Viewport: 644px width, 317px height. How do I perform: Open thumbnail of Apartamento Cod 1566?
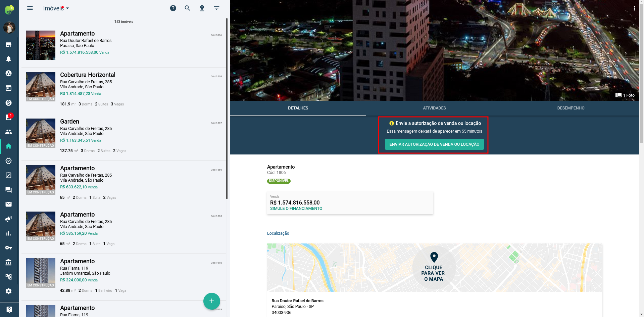coord(41,180)
